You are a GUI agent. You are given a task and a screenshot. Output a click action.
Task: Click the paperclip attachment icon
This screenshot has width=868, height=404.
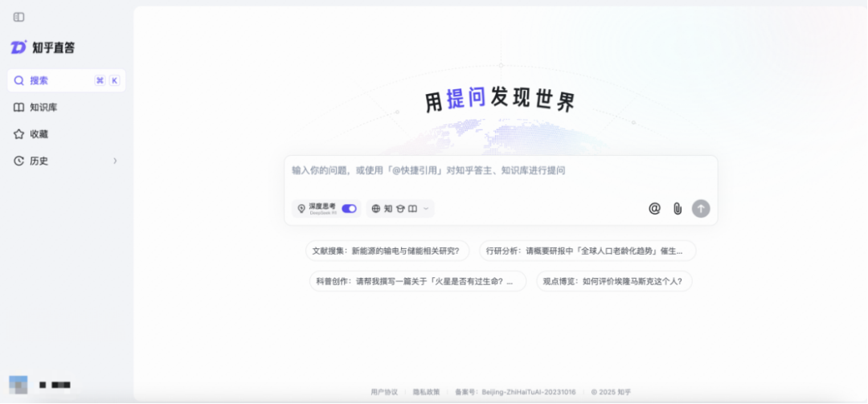tap(678, 209)
